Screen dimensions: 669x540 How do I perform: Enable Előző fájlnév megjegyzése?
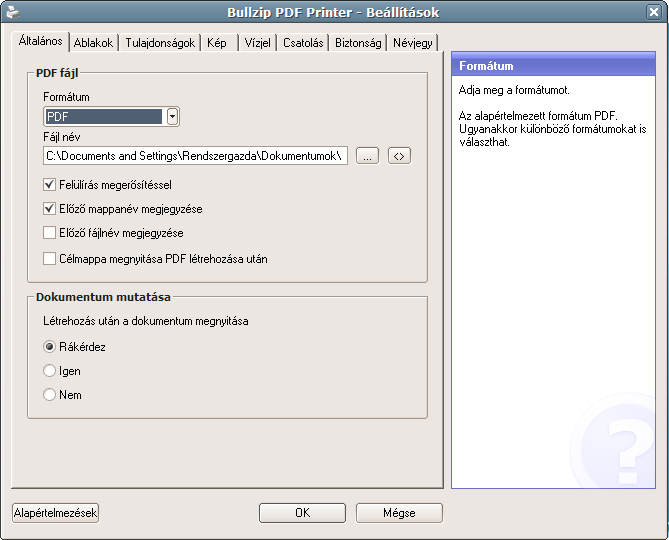pyautogui.click(x=49, y=233)
